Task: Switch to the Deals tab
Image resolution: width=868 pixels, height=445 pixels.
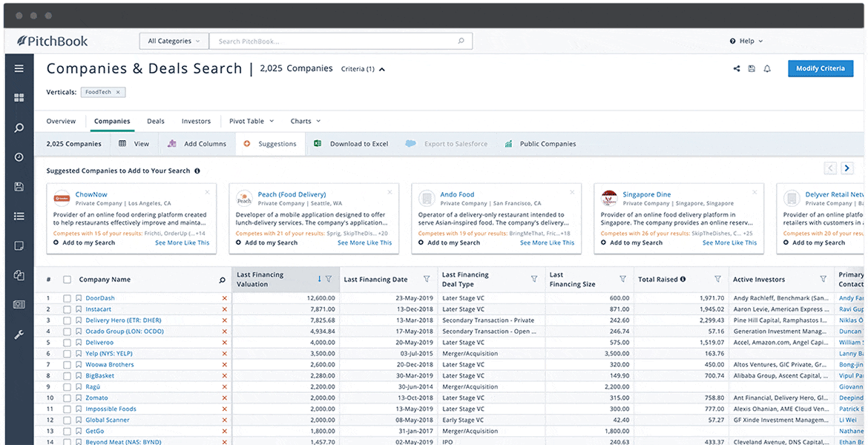Action: click(x=156, y=121)
